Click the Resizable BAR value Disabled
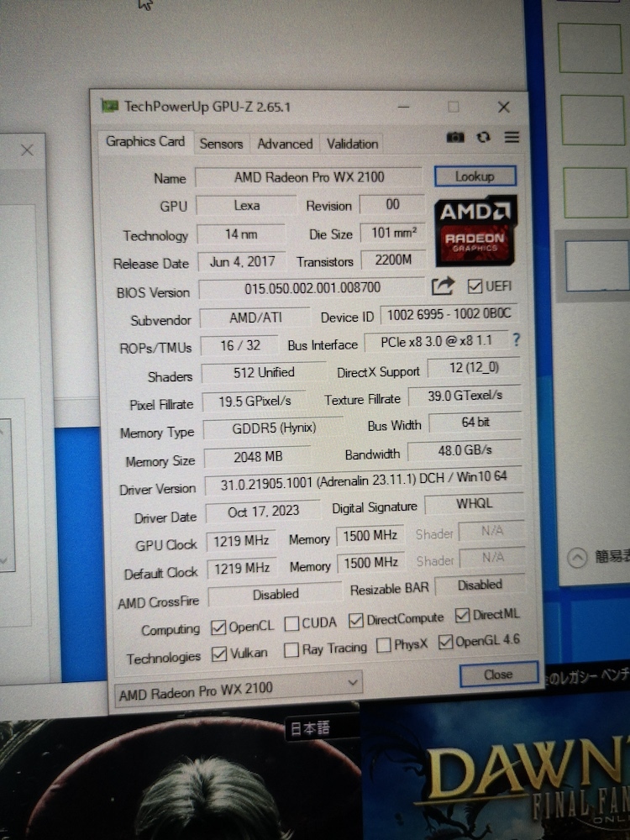 point(480,585)
